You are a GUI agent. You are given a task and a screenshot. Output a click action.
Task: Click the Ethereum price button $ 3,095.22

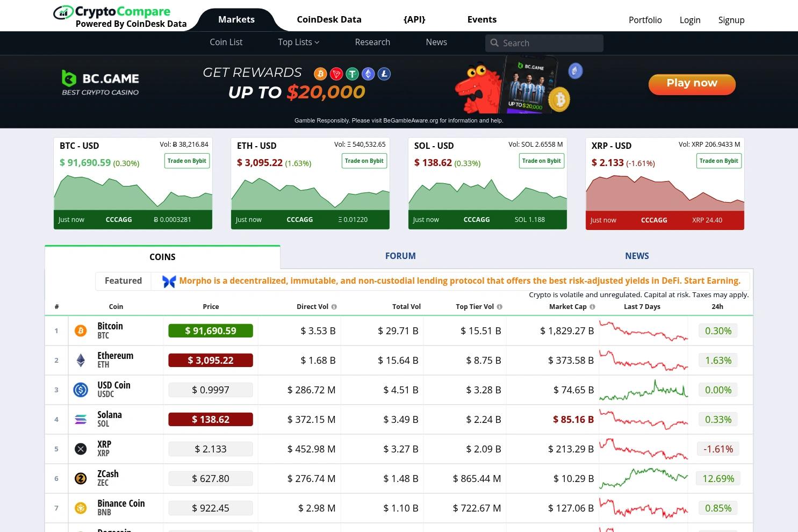click(x=211, y=361)
